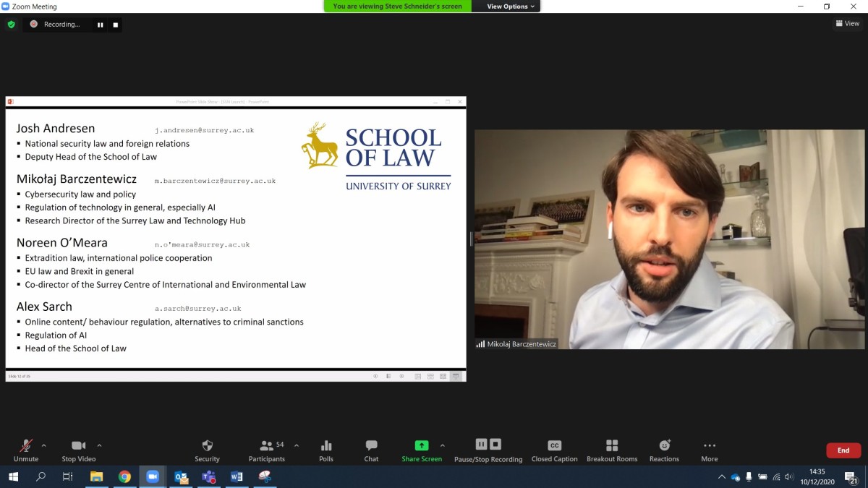Screen dimensions: 868x488
Task: Toggle Closed Caption
Action: point(554,450)
